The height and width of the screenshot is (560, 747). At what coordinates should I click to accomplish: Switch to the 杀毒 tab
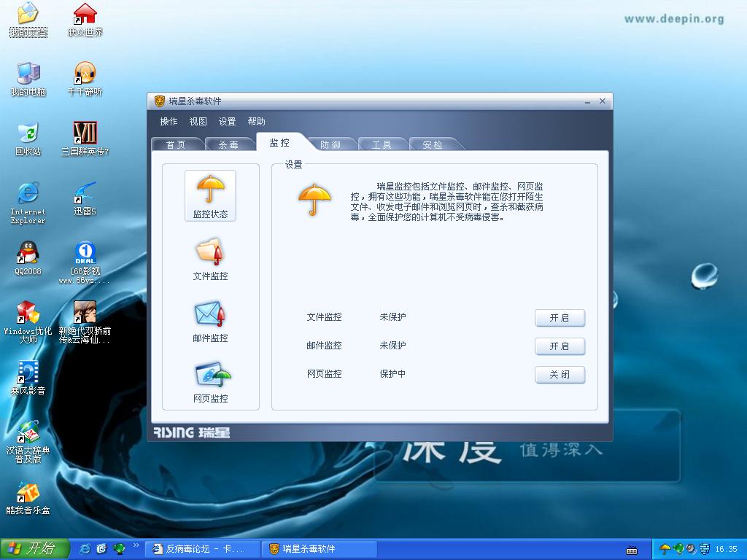[x=228, y=145]
